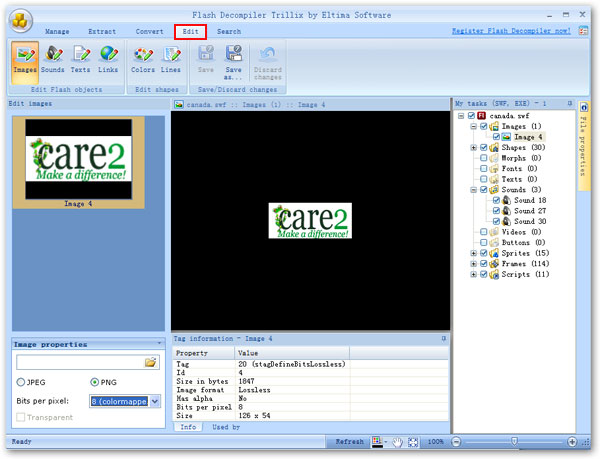Click the Refresh button
Screen dimensions: 600x459
[349, 442]
